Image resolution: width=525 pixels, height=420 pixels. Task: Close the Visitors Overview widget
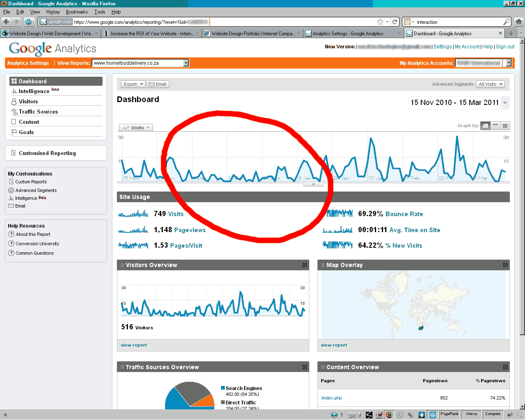305,265
